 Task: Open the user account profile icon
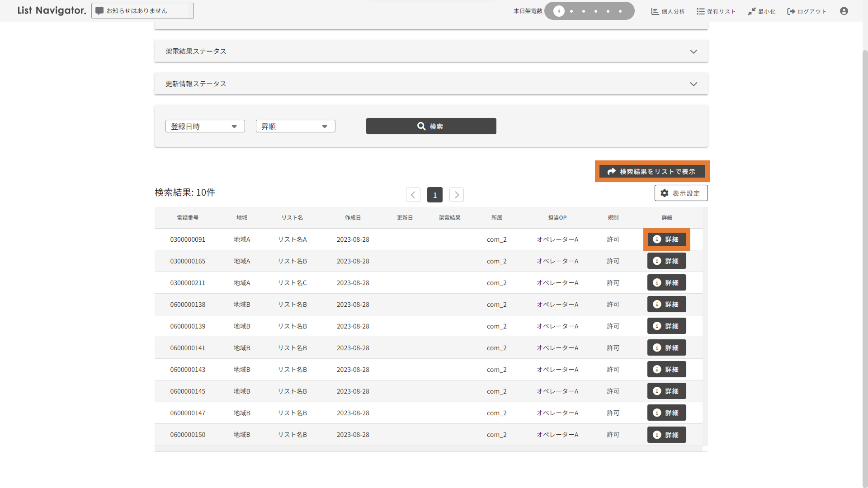(844, 11)
